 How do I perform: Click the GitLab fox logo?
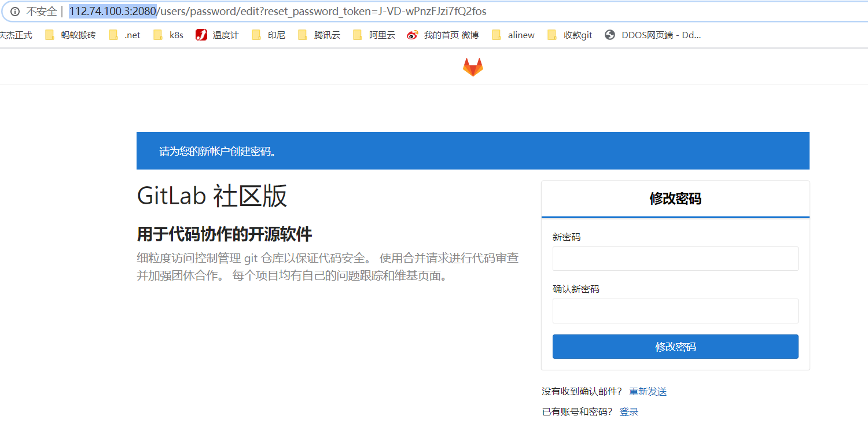click(473, 67)
